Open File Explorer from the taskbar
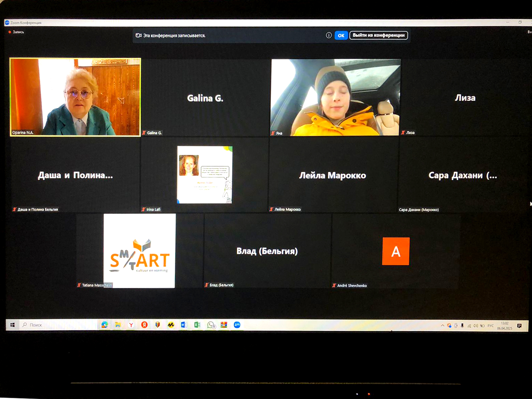The image size is (532, 399). tap(118, 325)
